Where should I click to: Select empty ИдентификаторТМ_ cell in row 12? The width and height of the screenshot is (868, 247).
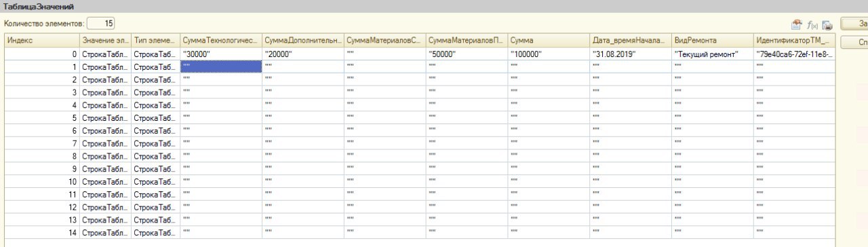[x=795, y=207]
